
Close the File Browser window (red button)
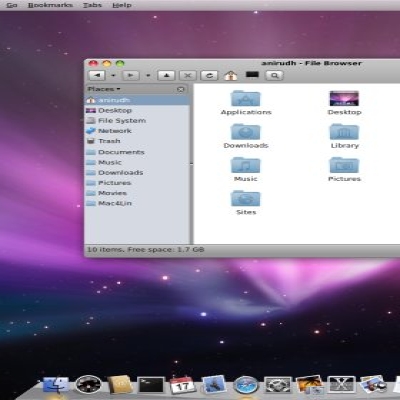(93, 64)
